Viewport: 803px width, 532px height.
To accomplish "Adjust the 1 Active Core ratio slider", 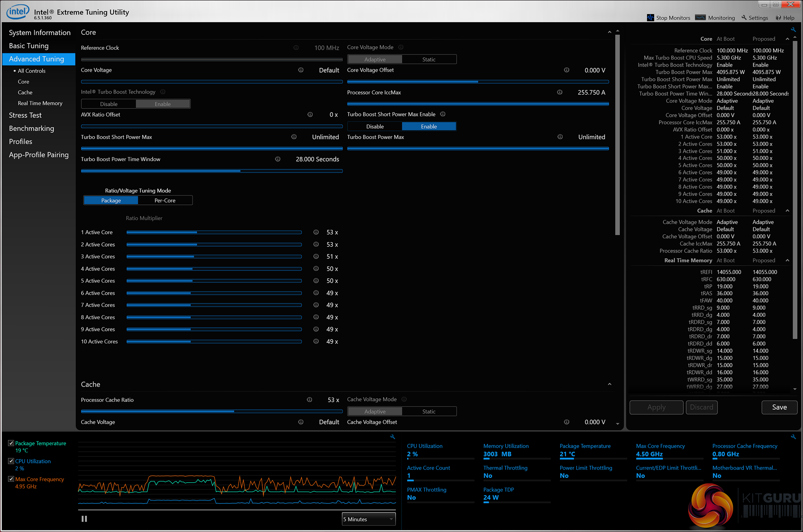I will pyautogui.click(x=197, y=232).
